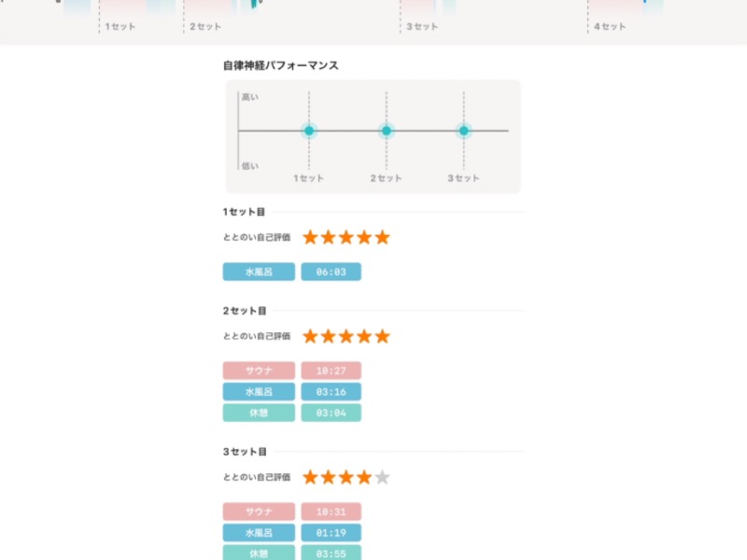Select the 3セット data point on chart
This screenshot has height=560, width=747.
463,131
